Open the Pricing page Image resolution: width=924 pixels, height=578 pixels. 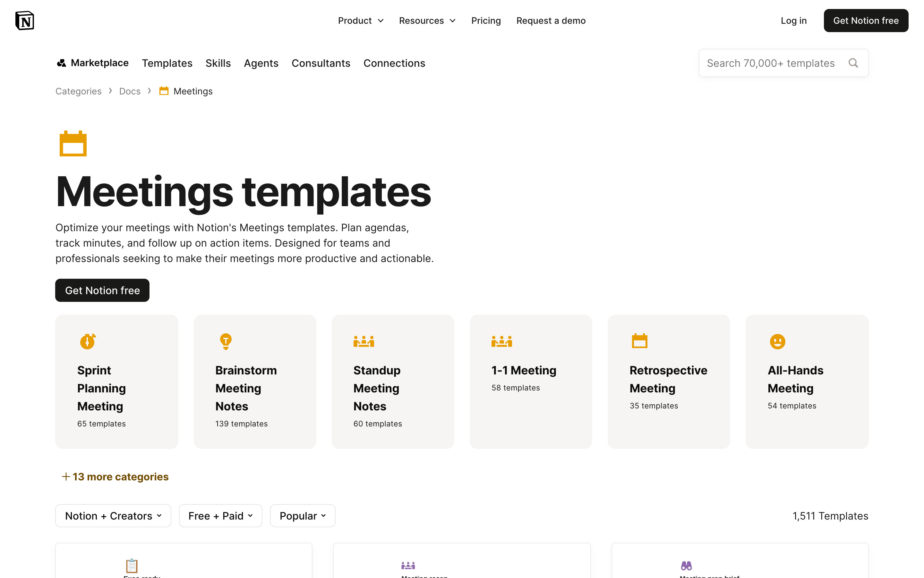486,21
